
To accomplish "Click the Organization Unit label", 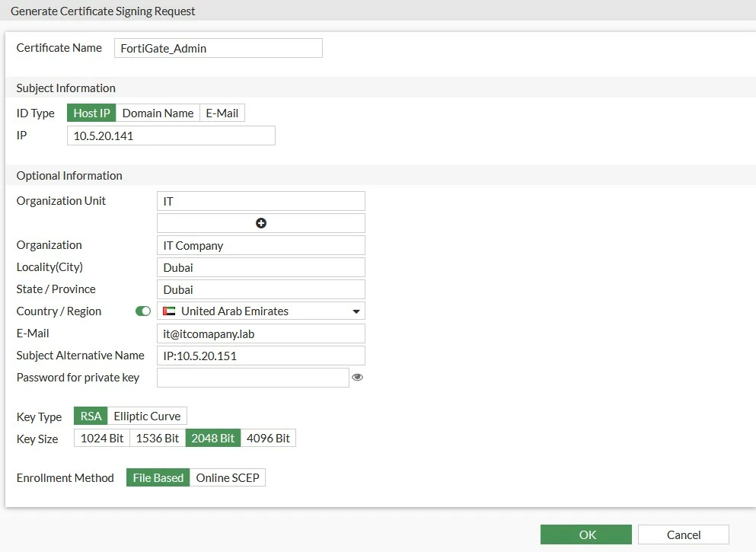I will point(61,201).
